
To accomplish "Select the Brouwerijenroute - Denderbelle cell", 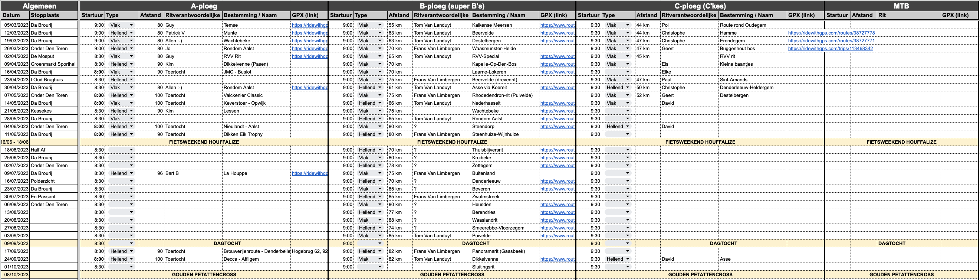I will pos(256,251).
